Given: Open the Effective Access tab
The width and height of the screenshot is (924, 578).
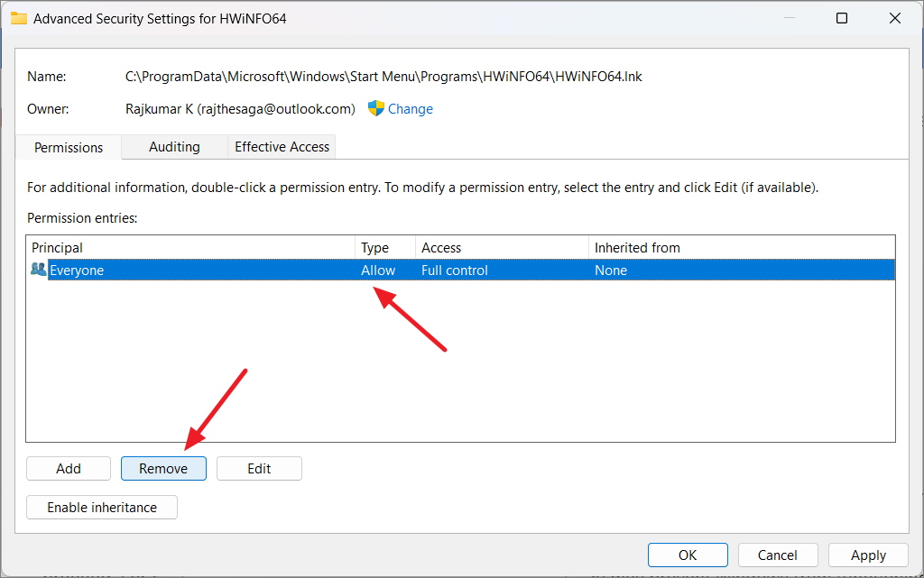Looking at the screenshot, I should click(281, 147).
